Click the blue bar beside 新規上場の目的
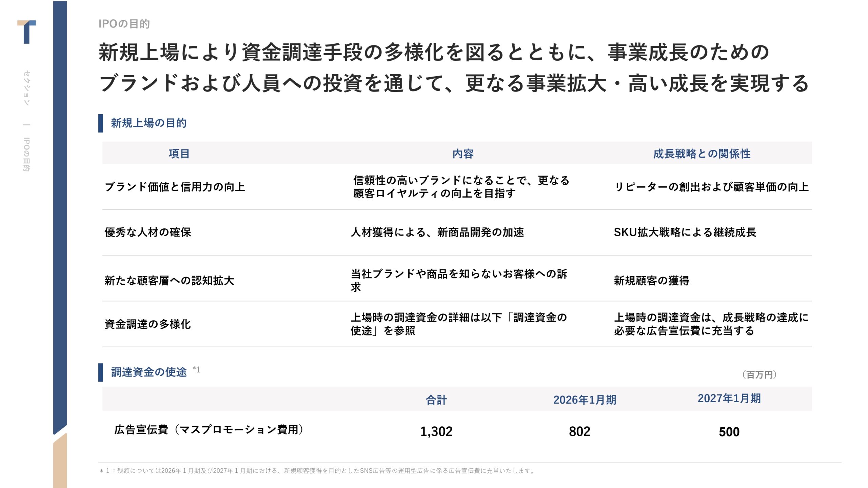 point(100,123)
